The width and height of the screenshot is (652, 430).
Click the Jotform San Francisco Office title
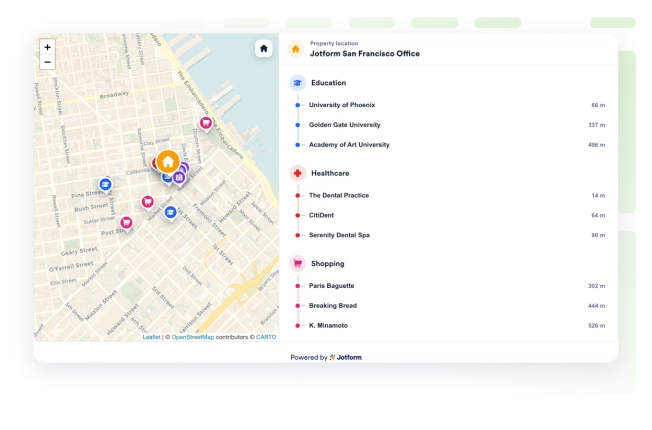point(365,54)
